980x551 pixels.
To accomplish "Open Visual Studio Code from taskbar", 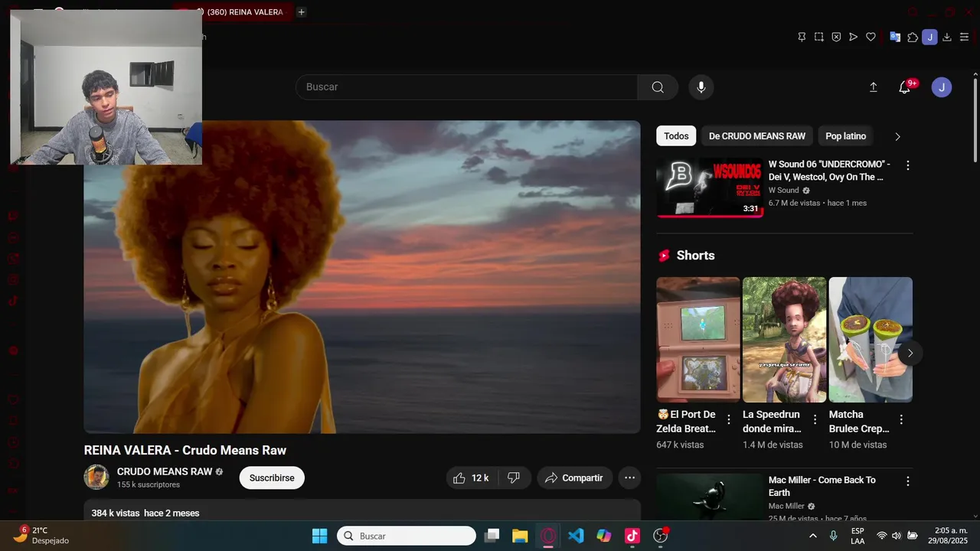I will pyautogui.click(x=576, y=536).
